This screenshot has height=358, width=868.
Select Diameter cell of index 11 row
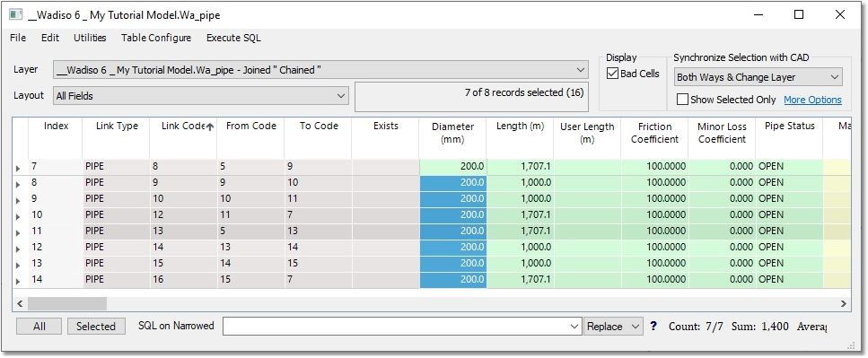pos(452,231)
